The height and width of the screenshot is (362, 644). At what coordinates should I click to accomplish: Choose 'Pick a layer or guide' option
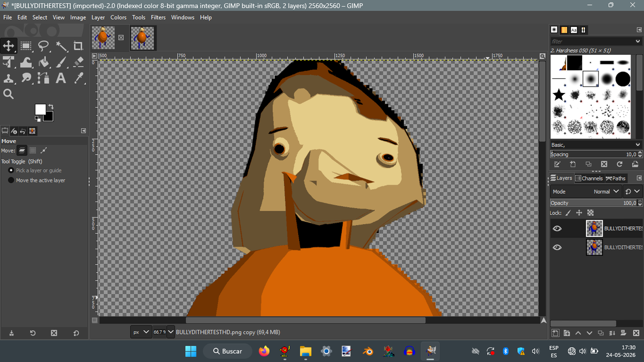(x=35, y=170)
